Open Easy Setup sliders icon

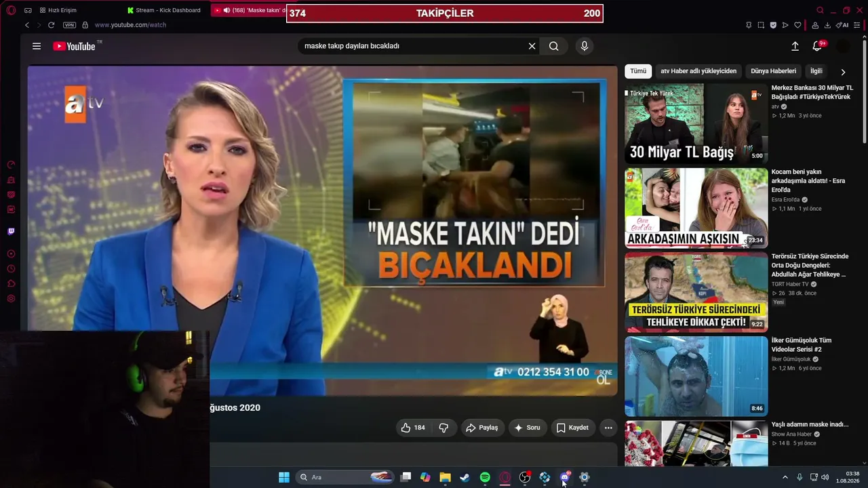tap(858, 25)
